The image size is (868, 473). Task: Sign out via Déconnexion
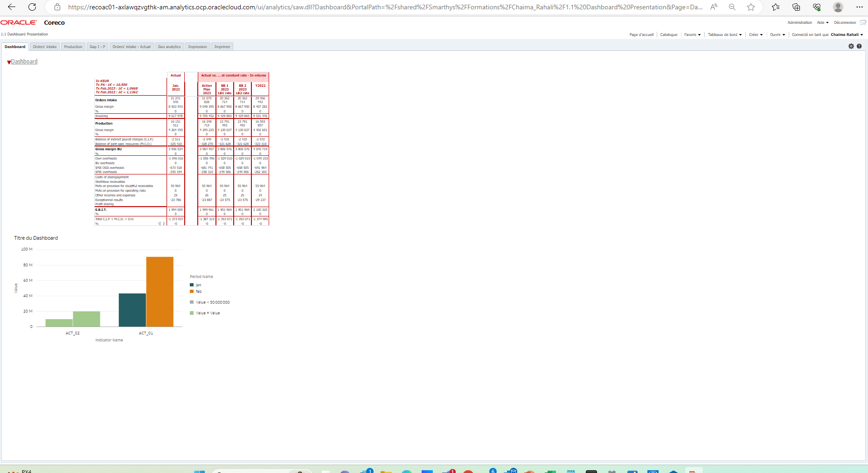tap(845, 22)
